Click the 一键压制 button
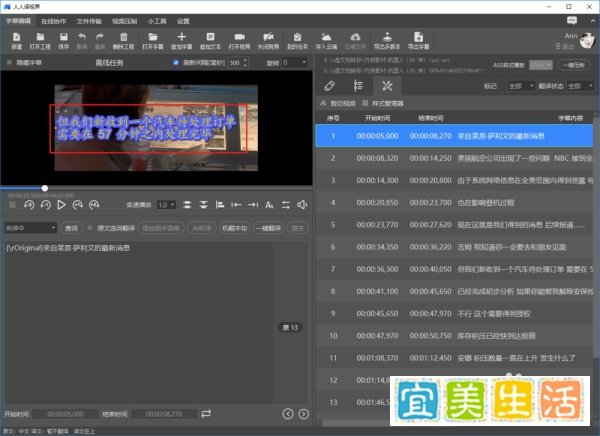The width and height of the screenshot is (600, 436). pyautogui.click(x=574, y=65)
